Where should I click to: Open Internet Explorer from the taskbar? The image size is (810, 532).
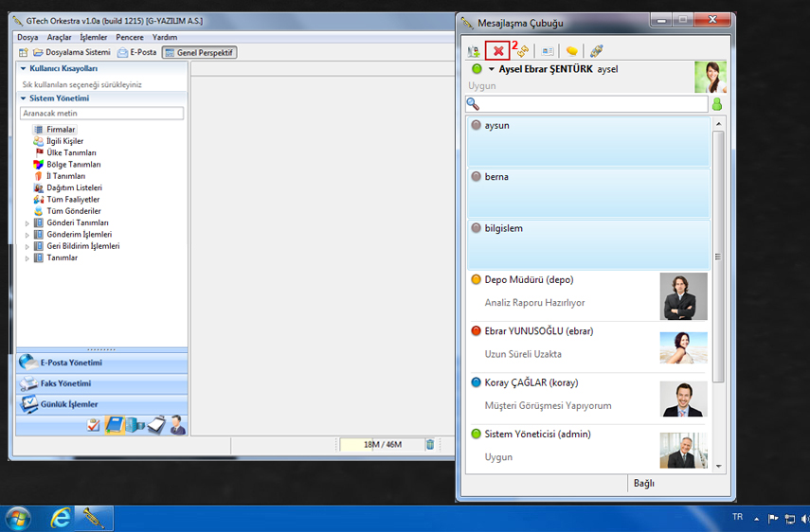[62, 518]
